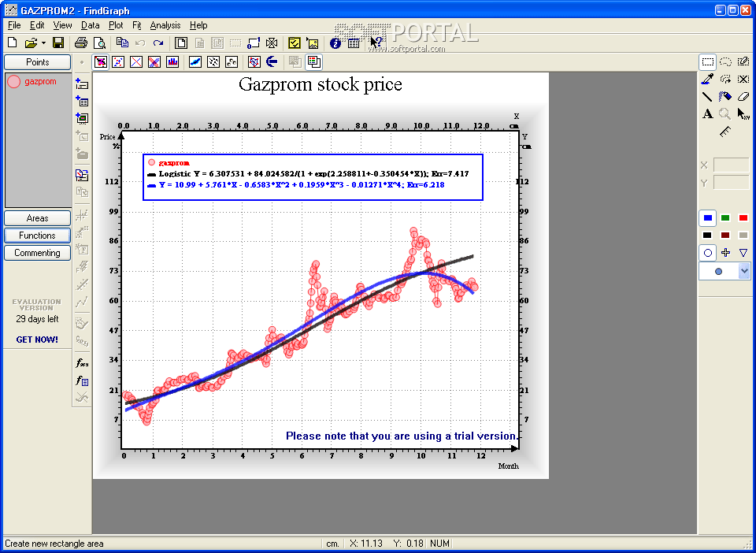Activate the context help pointer icon
Viewport: 756px width, 553px height.
click(376, 43)
